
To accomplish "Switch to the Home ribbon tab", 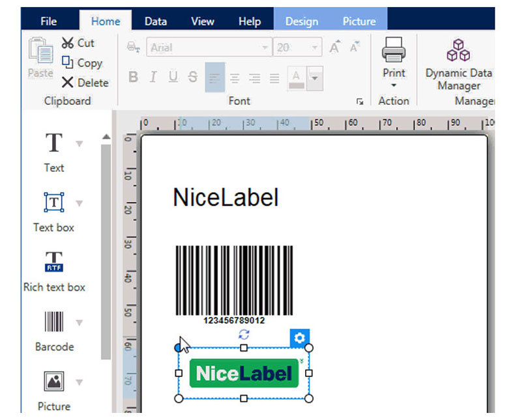I will click(x=106, y=21).
